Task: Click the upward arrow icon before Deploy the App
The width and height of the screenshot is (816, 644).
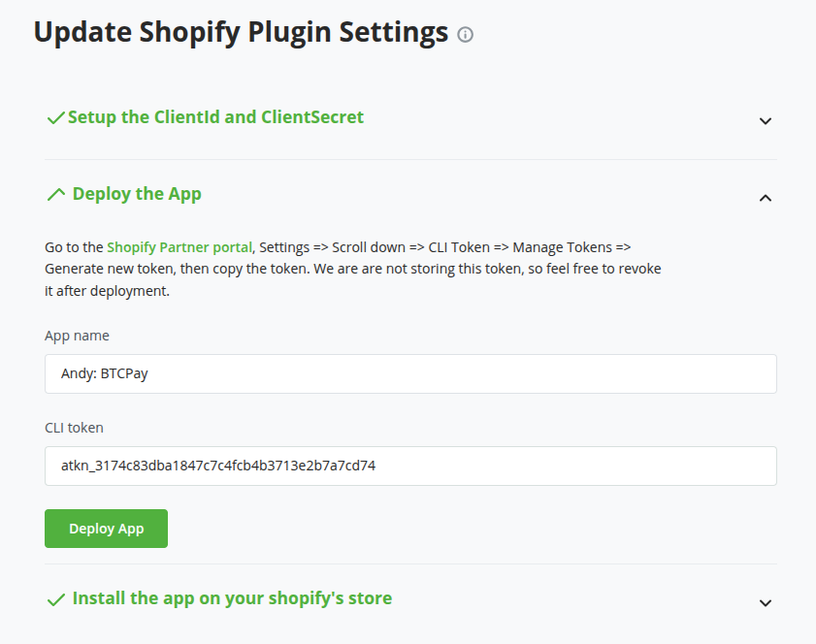Action: click(55, 192)
